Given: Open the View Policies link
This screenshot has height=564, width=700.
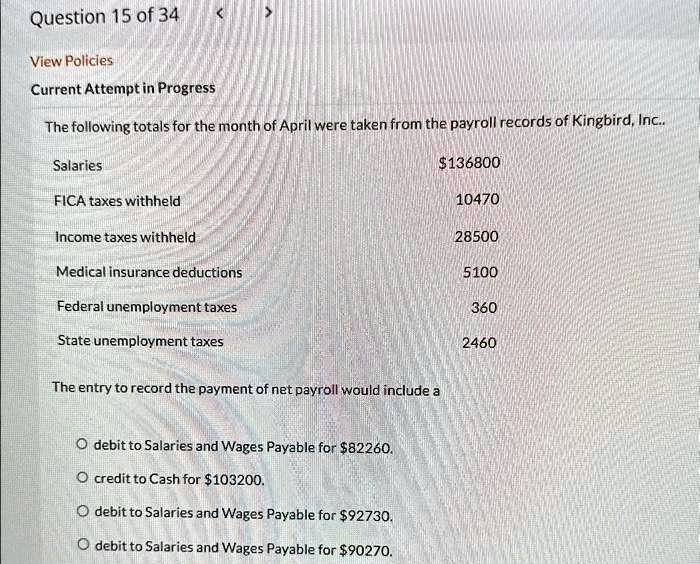Looking at the screenshot, I should (71, 61).
